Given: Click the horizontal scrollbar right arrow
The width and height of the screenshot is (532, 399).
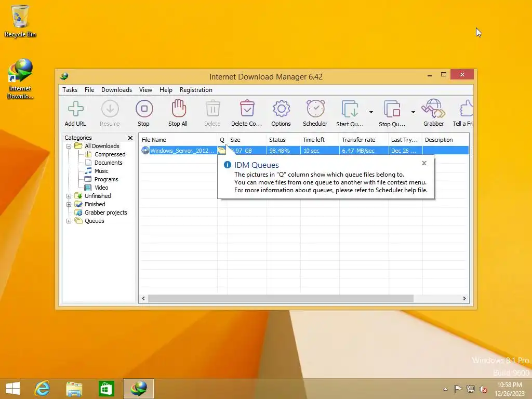Looking at the screenshot, I should pyautogui.click(x=464, y=299).
